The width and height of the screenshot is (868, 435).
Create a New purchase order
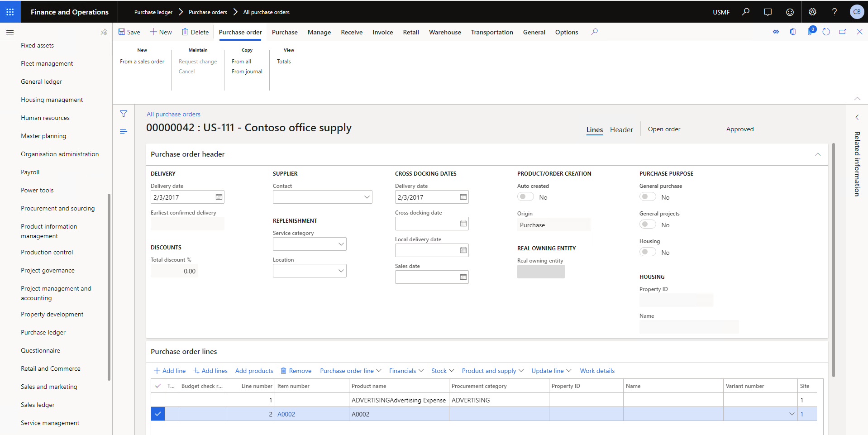161,32
